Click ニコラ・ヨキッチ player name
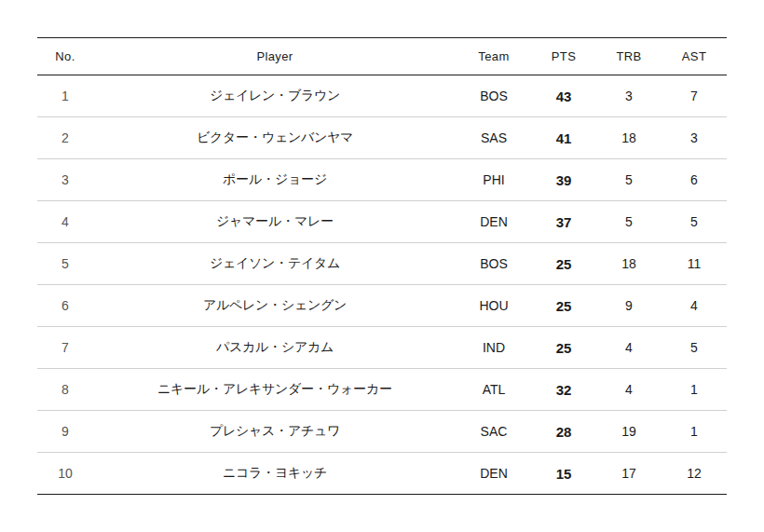The height and width of the screenshot is (532, 764). [275, 473]
